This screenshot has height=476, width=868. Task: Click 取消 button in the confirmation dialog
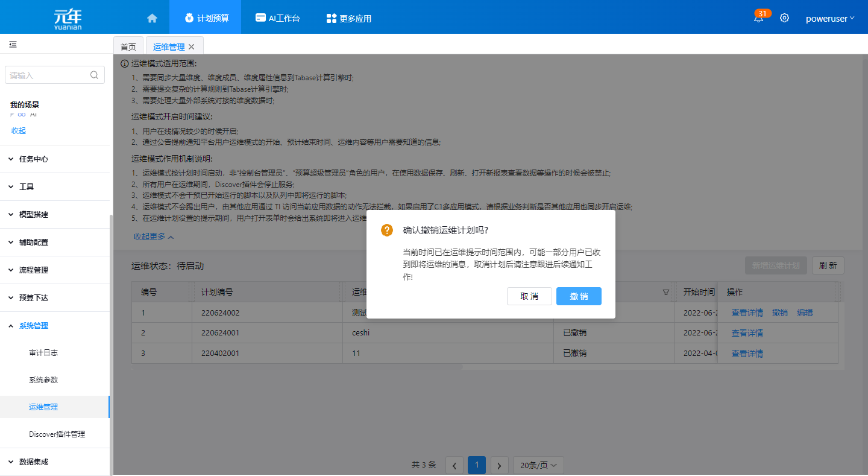[x=529, y=296]
